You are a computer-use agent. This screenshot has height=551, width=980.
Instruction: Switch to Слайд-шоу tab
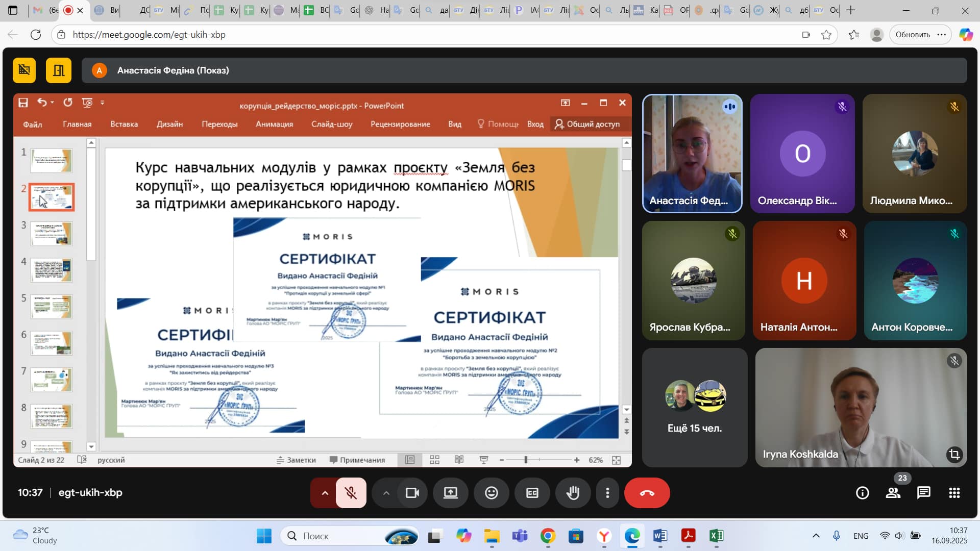click(x=332, y=124)
